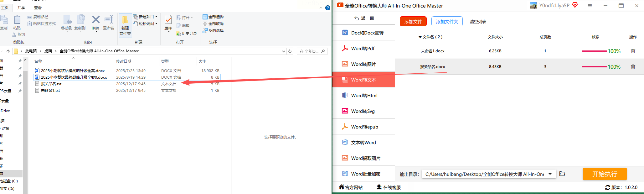Click the progress bar of 报关品名.docx

point(594,67)
